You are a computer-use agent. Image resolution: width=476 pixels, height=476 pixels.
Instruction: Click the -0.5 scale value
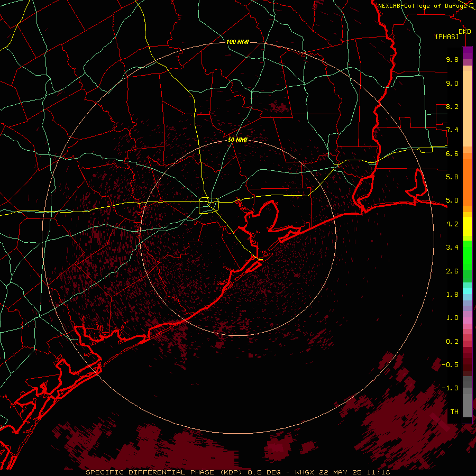pyautogui.click(x=450, y=365)
